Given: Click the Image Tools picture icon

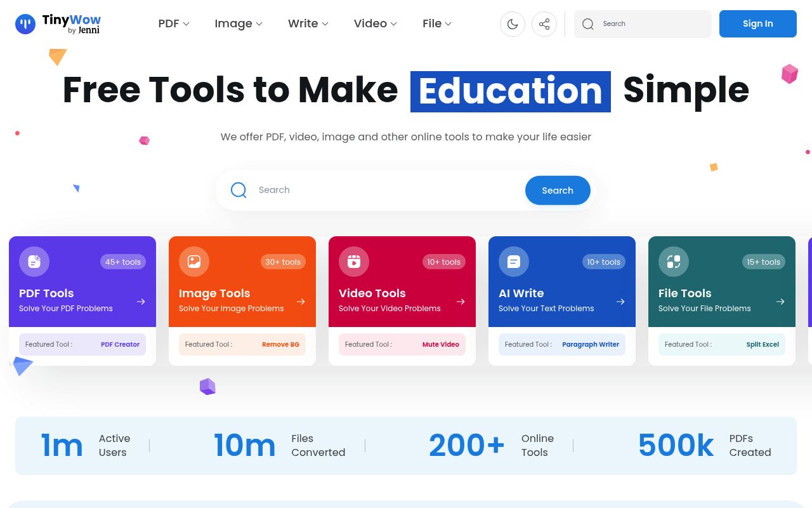Looking at the screenshot, I should [194, 262].
